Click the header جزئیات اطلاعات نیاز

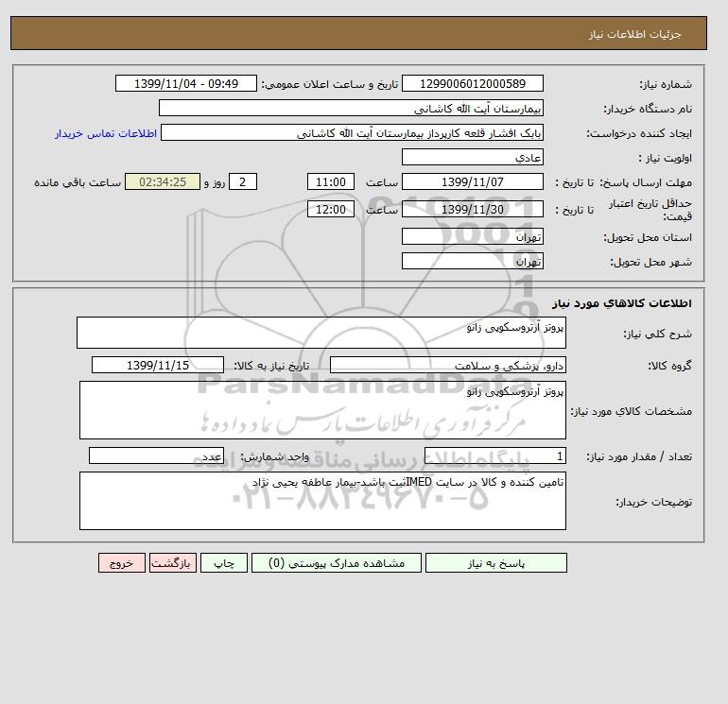(634, 34)
